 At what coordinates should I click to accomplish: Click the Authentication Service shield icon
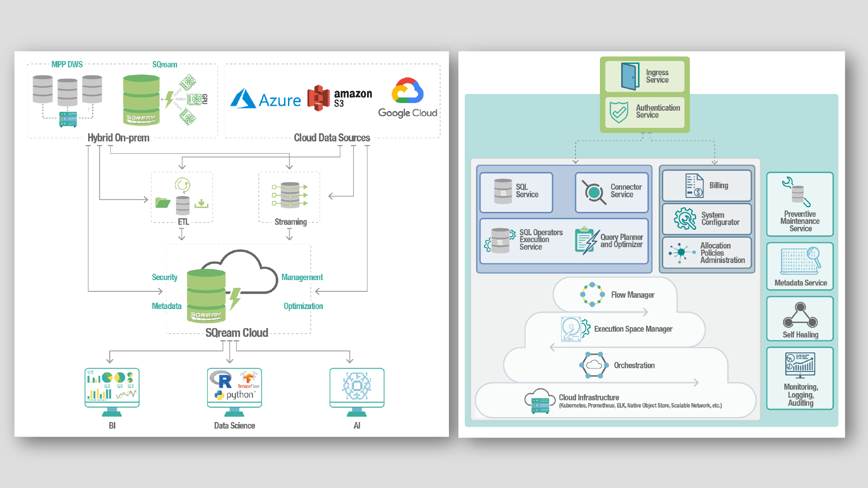pyautogui.click(x=619, y=112)
